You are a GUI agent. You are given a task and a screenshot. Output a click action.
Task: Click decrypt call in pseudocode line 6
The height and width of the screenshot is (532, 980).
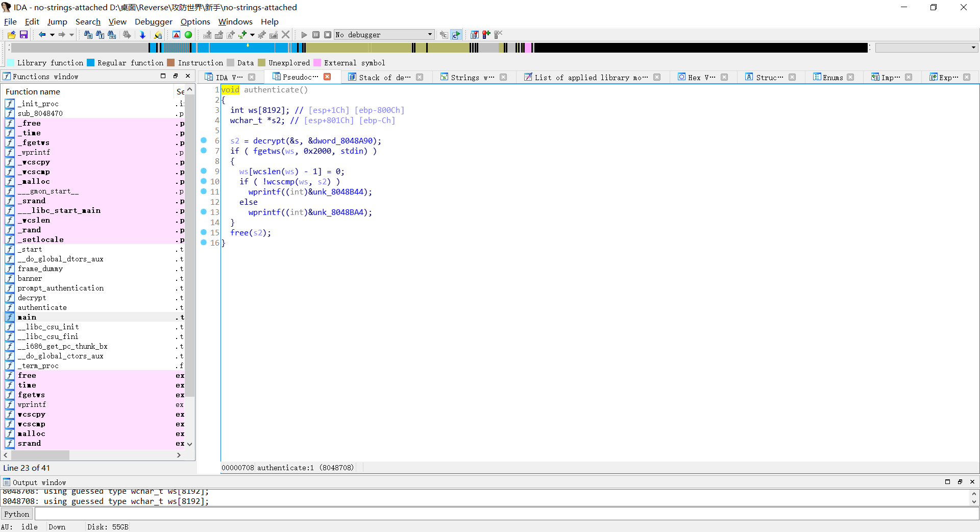tap(269, 141)
